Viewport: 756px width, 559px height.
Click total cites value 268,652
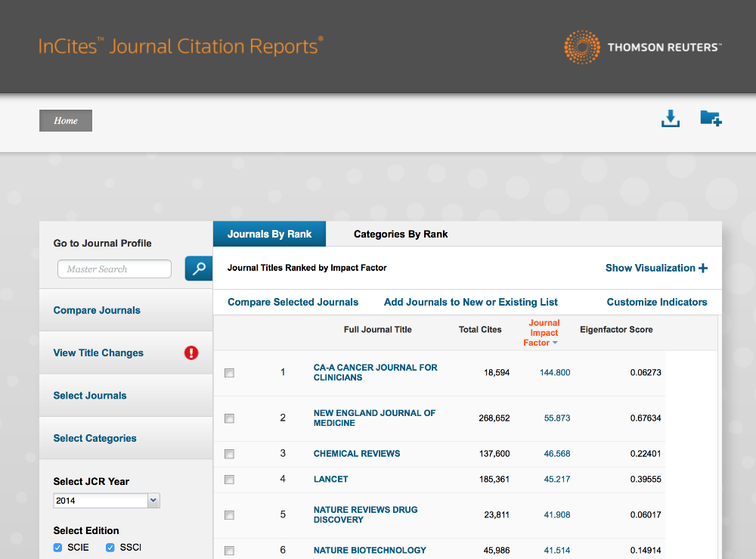click(x=494, y=418)
